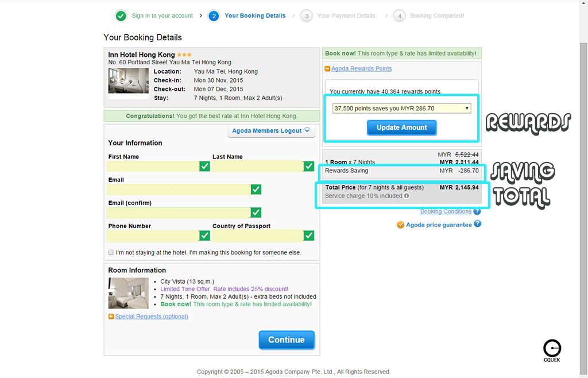The height and width of the screenshot is (378, 588).
Task: Click the green checkmark step one icon
Action: [x=121, y=16]
